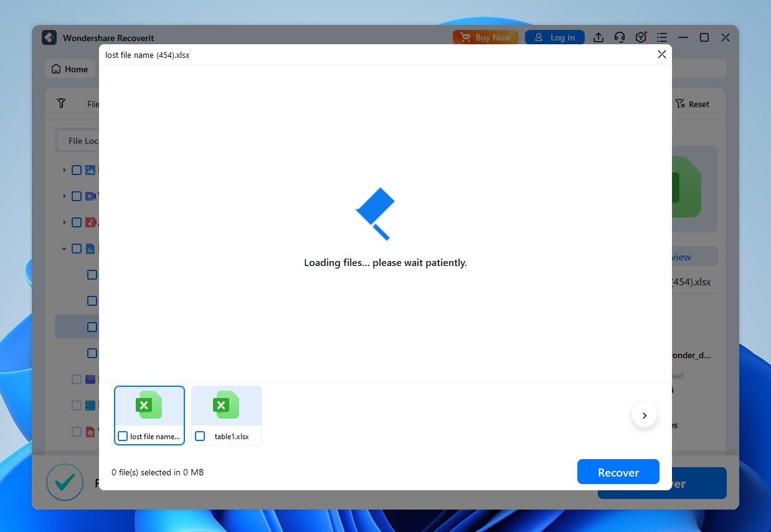Switch to the File Location tab
This screenshot has height=532, width=771.
point(78,141)
